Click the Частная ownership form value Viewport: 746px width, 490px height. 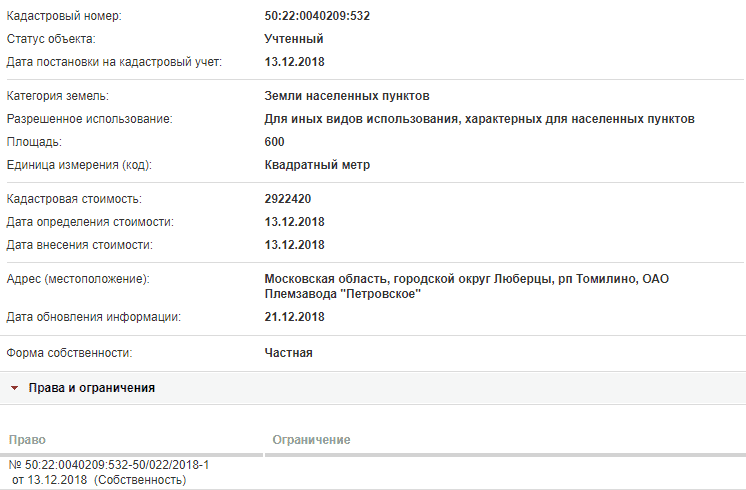(x=288, y=353)
